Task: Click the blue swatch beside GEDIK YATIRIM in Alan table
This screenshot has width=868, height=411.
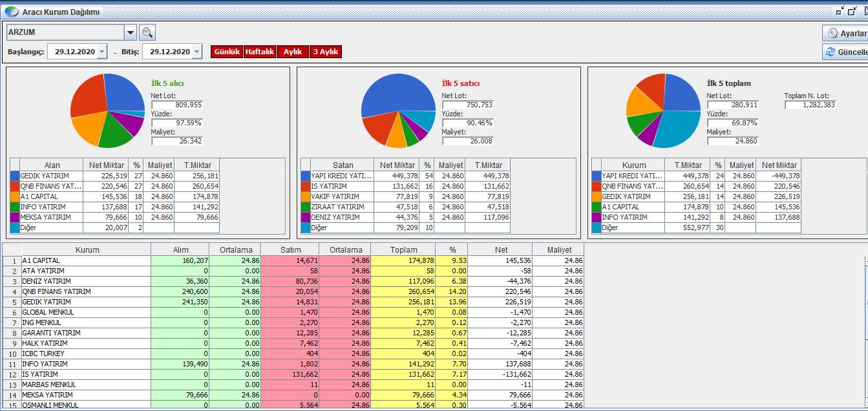Action: pos(15,176)
